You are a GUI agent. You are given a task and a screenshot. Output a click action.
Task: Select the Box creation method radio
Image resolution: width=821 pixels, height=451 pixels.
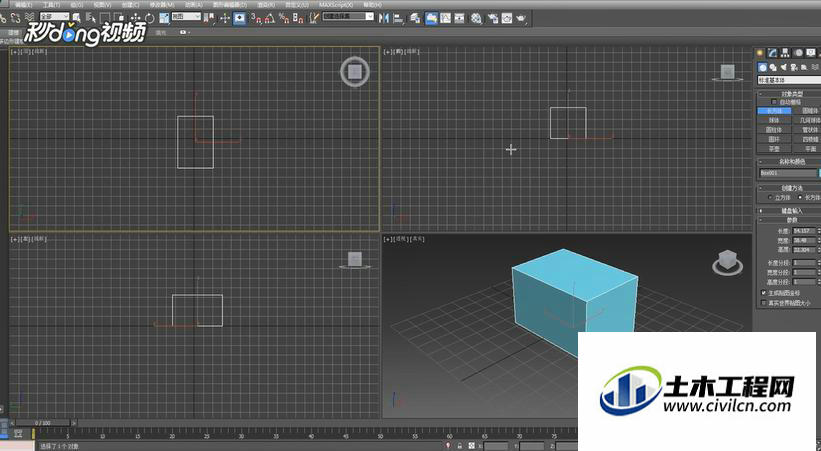pos(800,197)
